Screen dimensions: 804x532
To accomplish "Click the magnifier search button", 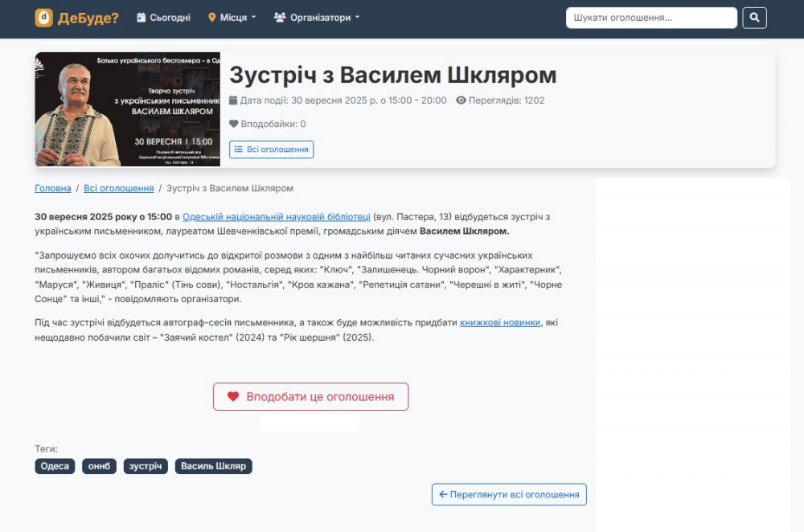I will click(754, 18).
